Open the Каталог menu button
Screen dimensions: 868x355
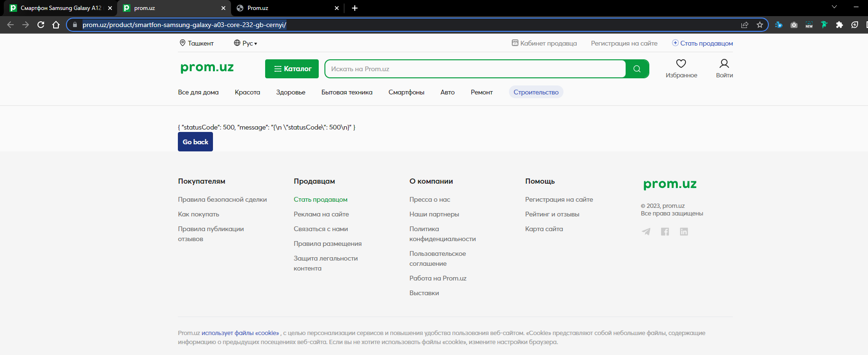(292, 69)
